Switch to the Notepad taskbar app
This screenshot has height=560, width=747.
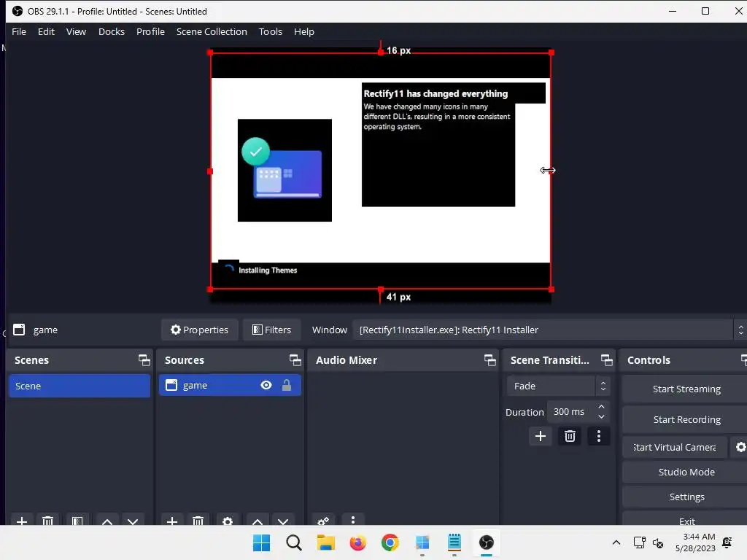[454, 542]
